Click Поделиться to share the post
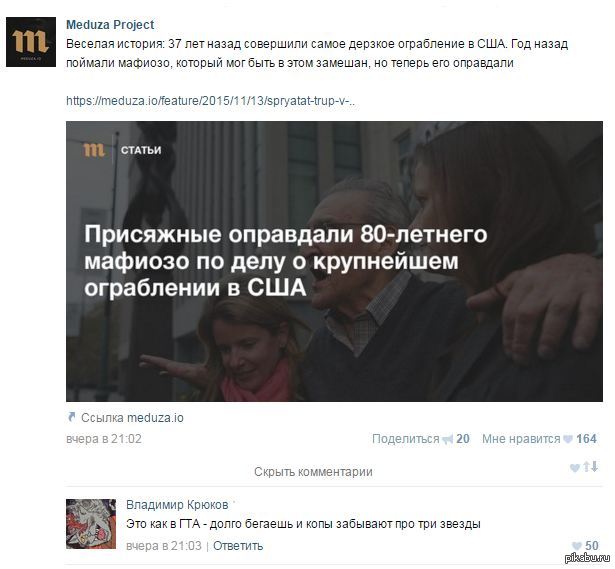The height and width of the screenshot is (569, 615). tap(406, 439)
